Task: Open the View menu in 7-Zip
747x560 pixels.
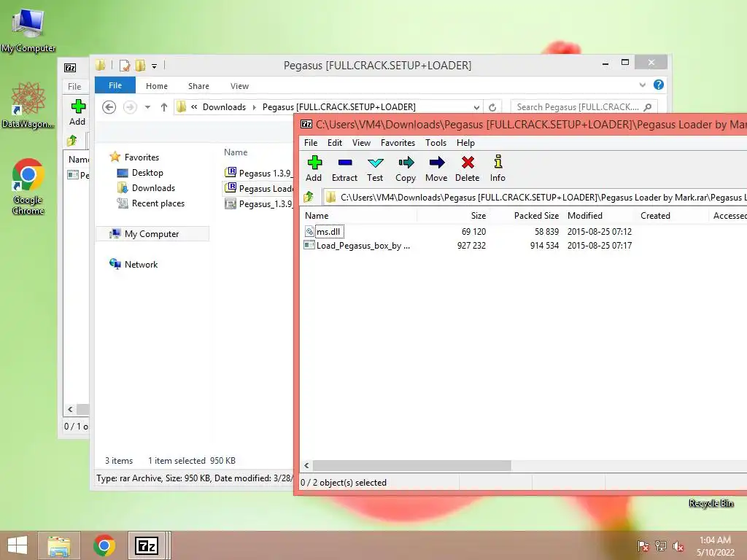Action: [x=361, y=143]
